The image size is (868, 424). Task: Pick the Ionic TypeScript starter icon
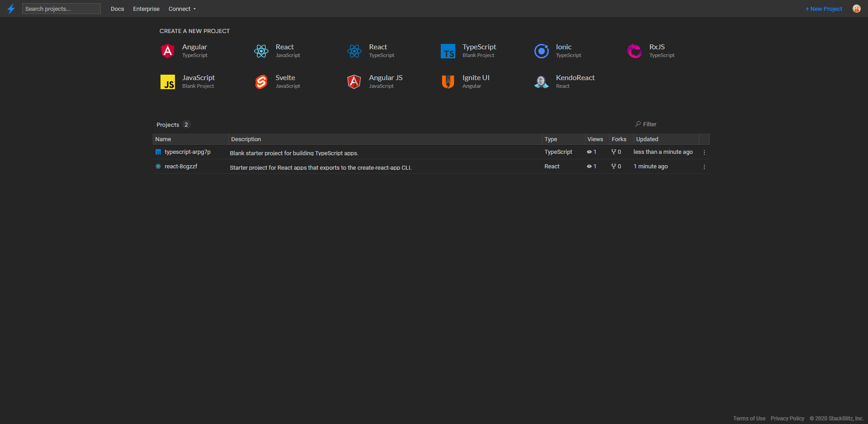click(542, 51)
